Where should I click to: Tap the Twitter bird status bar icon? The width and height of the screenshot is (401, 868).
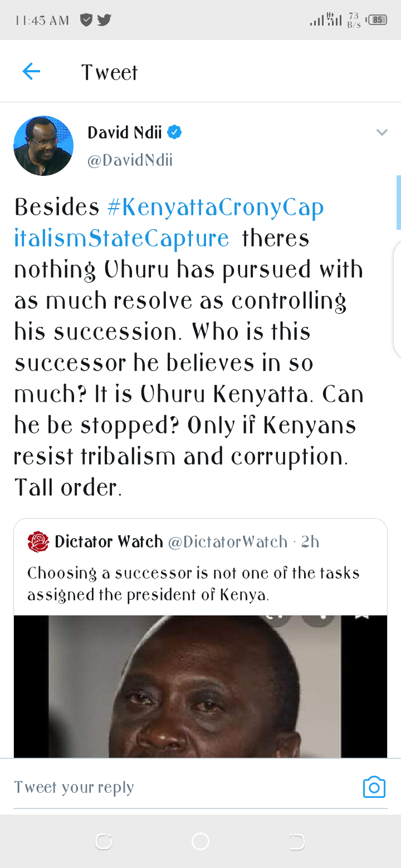click(104, 20)
